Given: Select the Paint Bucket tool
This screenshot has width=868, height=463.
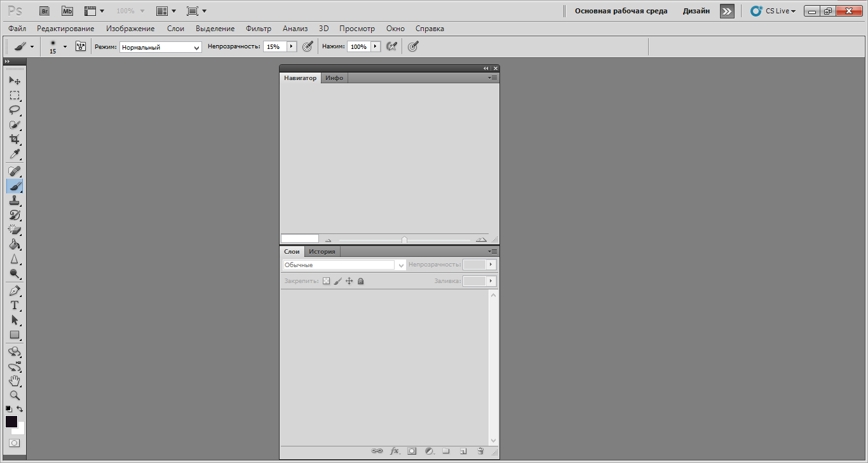Looking at the screenshot, I should pyautogui.click(x=14, y=245).
